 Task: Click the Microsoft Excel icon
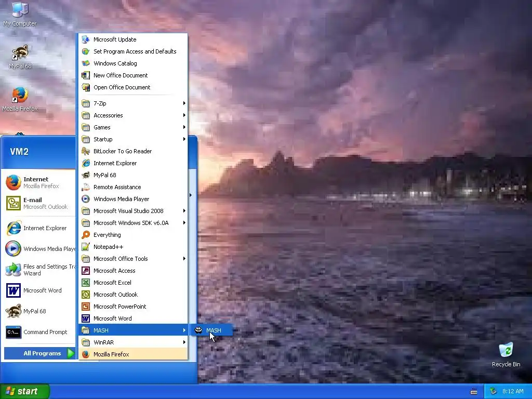pyautogui.click(x=86, y=283)
